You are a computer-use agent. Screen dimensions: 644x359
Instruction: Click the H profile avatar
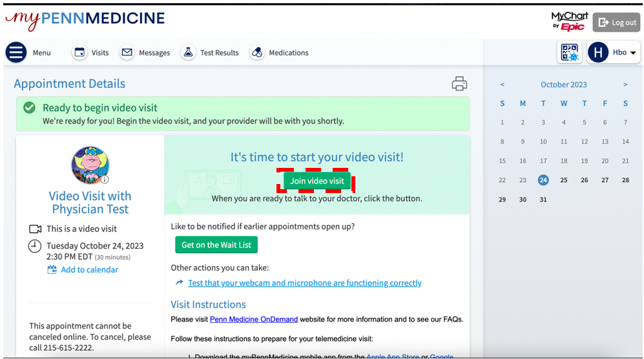click(598, 52)
